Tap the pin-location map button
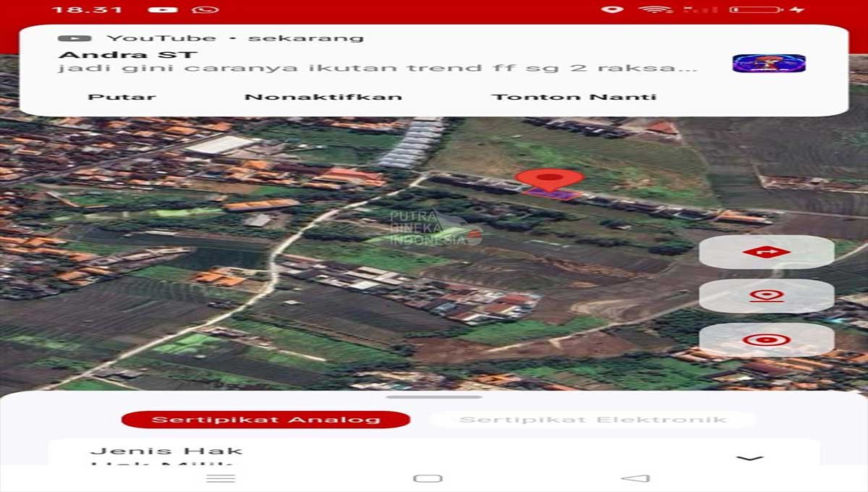 [x=766, y=296]
